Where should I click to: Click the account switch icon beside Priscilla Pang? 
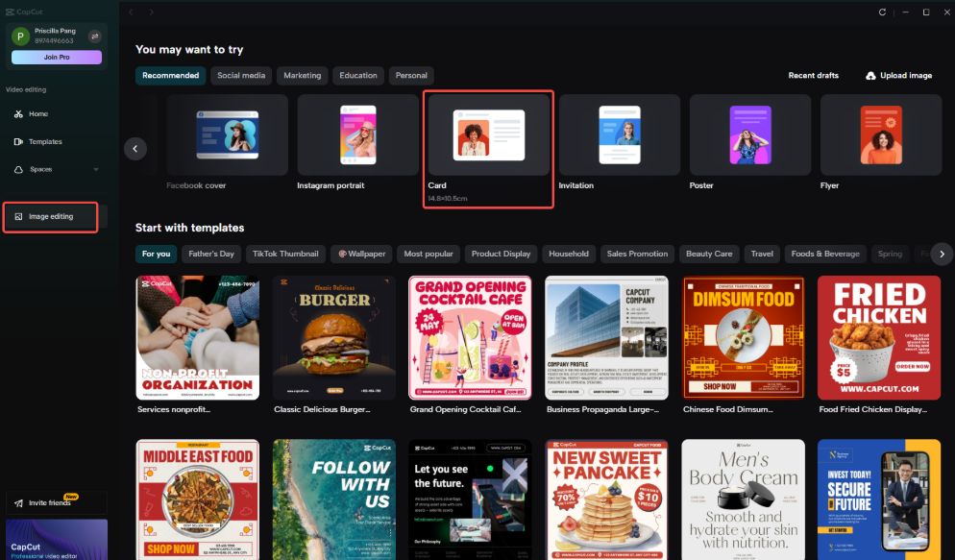(94, 37)
